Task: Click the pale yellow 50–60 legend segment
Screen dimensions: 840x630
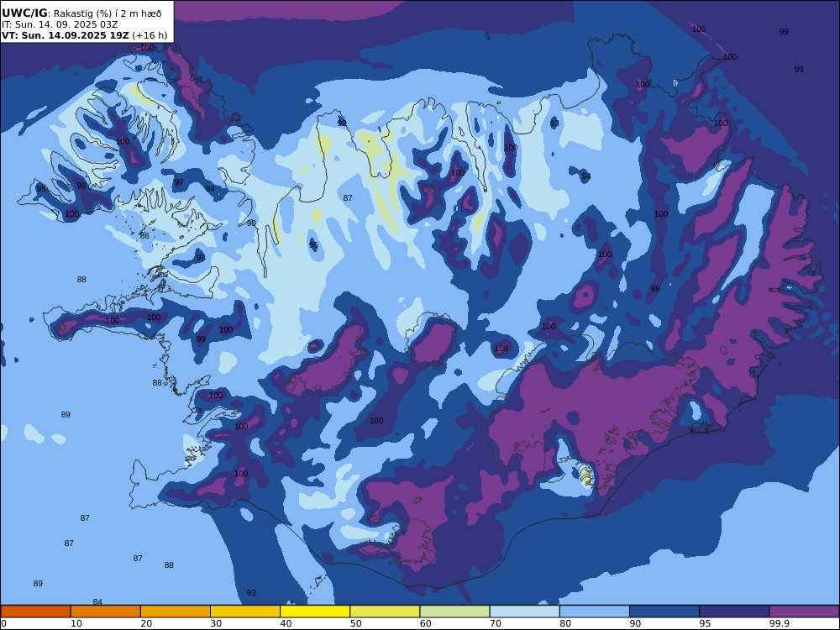Action: 386,612
